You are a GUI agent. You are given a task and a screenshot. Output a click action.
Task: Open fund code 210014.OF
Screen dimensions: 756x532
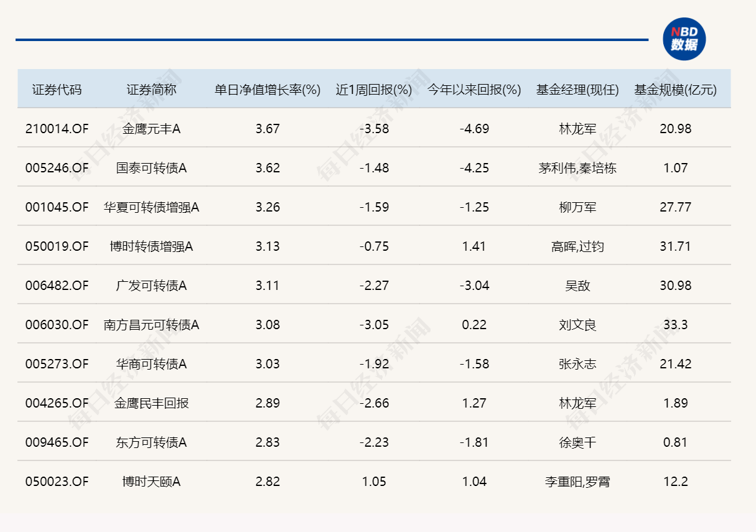57,129
